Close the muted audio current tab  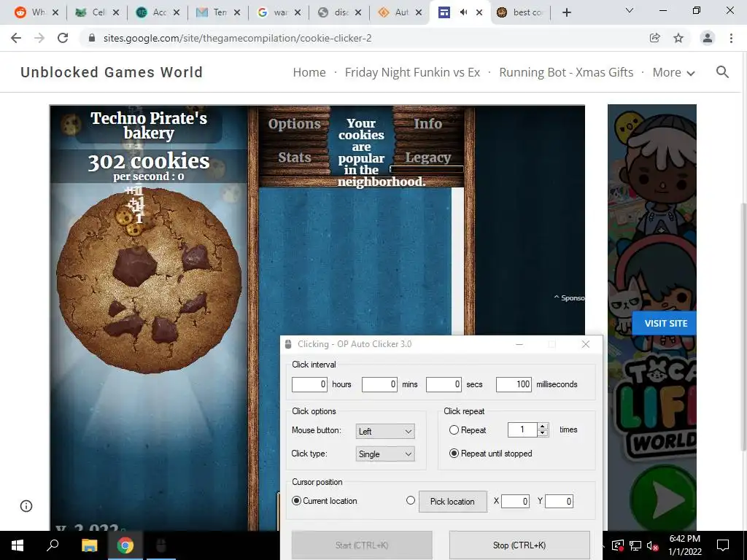point(479,13)
